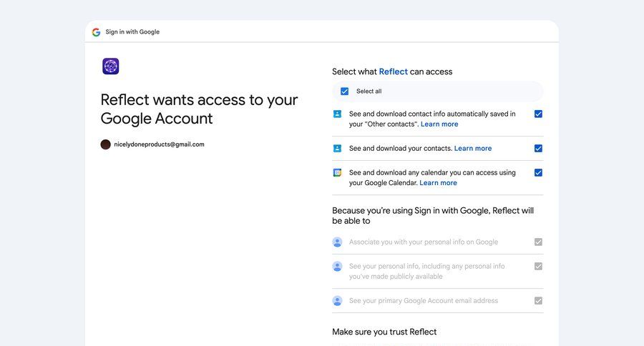
Task: Click the person icon beside "See your personal info"
Action: coord(337,267)
